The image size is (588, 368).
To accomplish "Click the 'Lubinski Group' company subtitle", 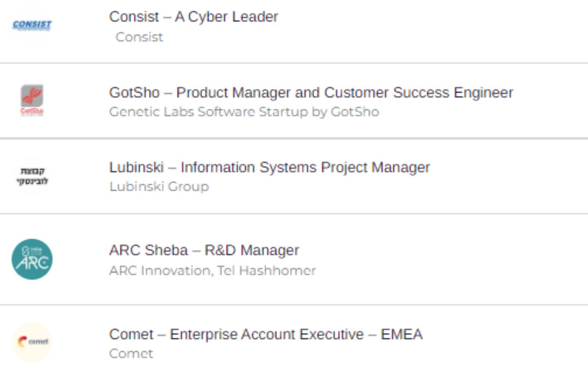I will point(159,186).
